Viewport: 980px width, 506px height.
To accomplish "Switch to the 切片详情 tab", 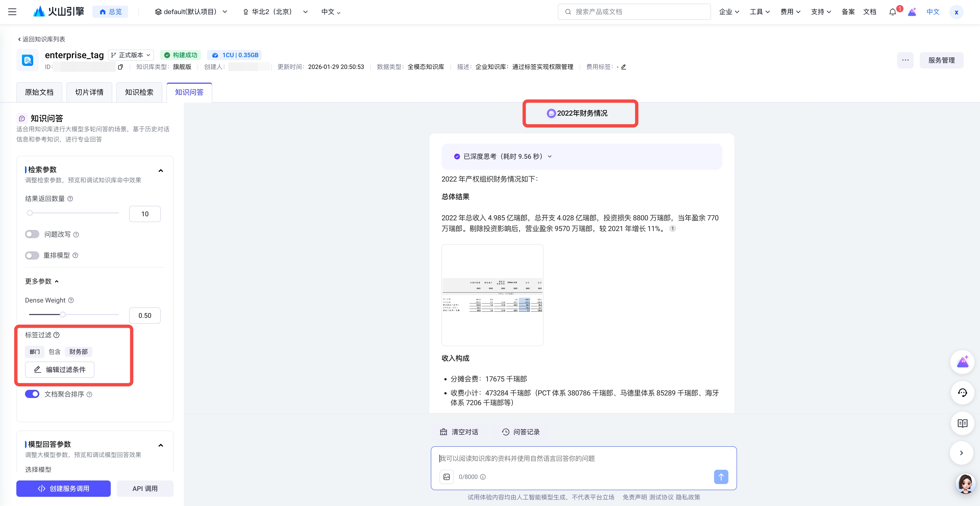I will [89, 92].
